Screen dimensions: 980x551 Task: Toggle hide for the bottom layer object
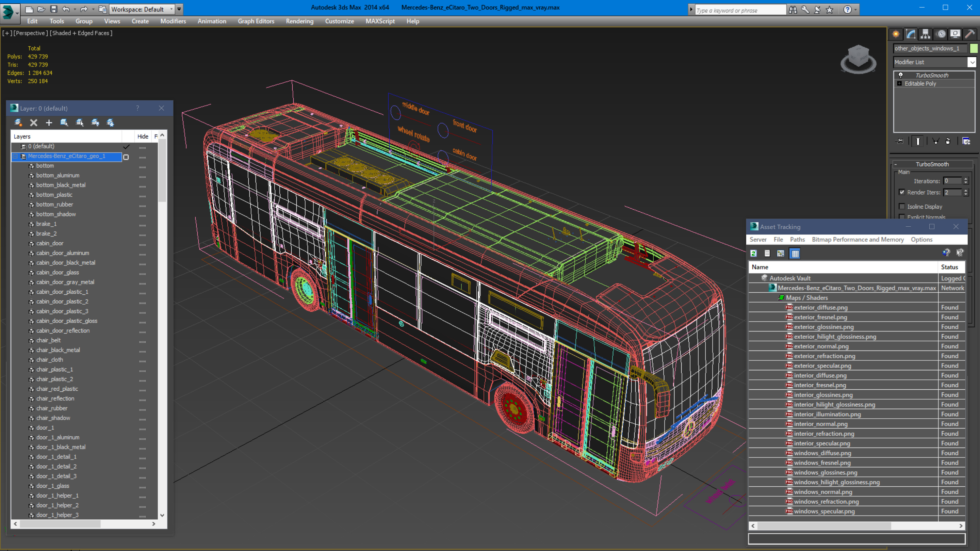(143, 167)
